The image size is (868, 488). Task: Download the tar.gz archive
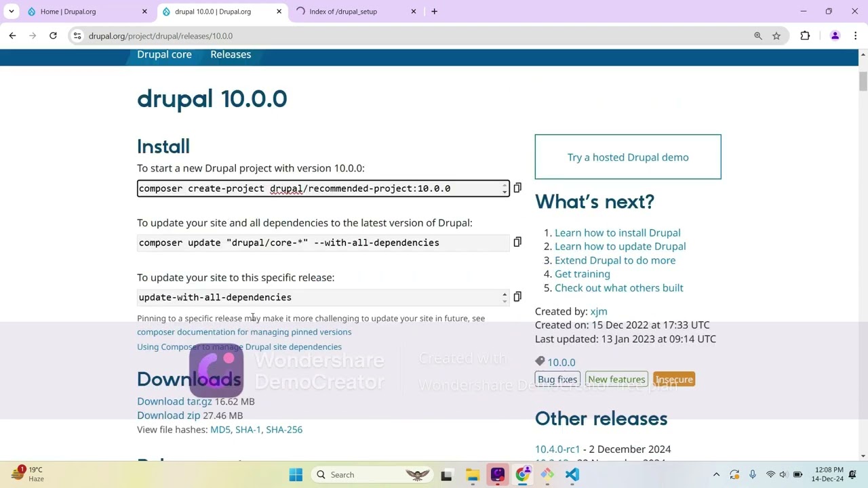coord(174,401)
